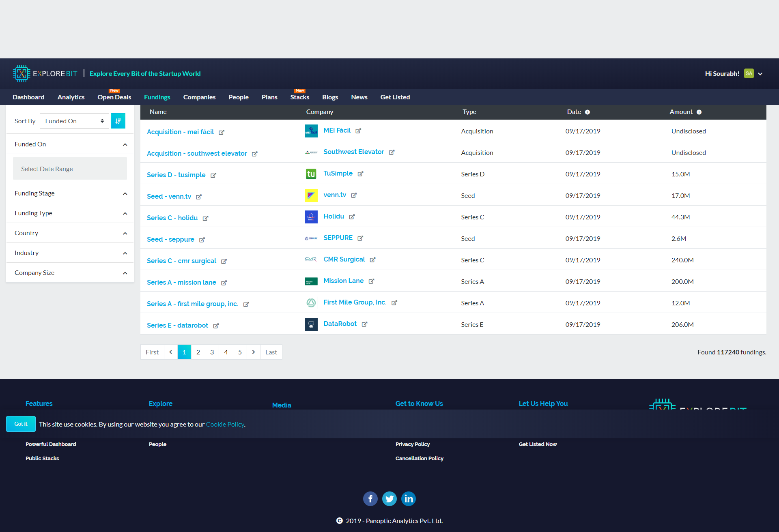Open the Companies menu item
This screenshot has height=532, width=779.
[199, 97]
